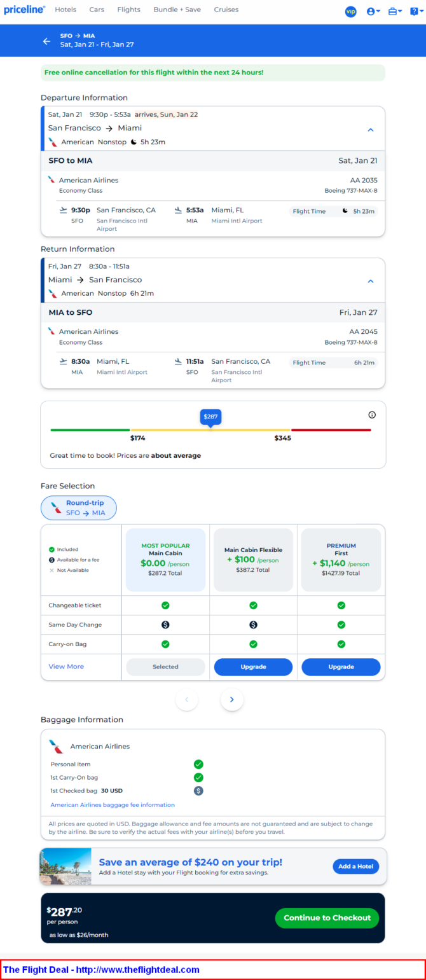Click the Selected button under Main Cabin
The image size is (426, 980).
pyautogui.click(x=165, y=667)
